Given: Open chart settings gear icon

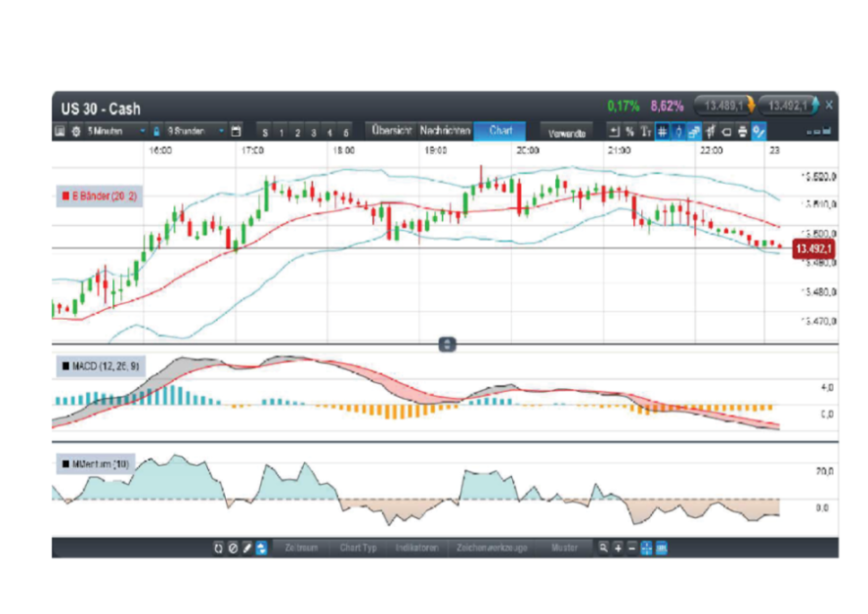Looking at the screenshot, I should 76,131.
